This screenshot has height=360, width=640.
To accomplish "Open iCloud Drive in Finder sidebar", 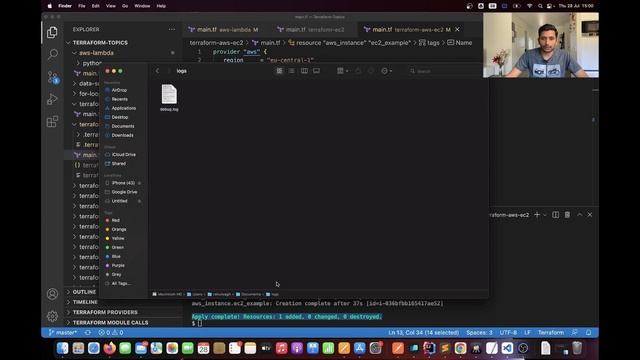I will point(123,155).
